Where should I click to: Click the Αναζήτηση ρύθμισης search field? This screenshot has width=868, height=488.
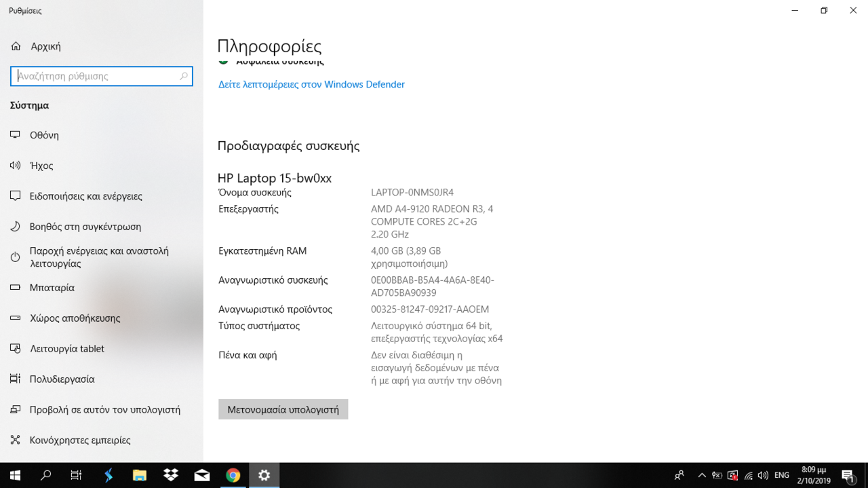102,76
